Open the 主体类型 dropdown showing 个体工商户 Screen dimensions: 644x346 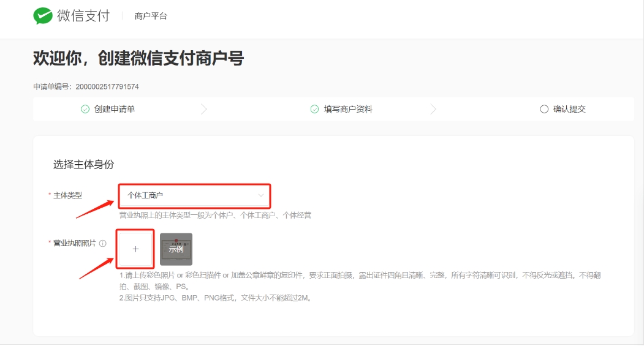click(194, 195)
